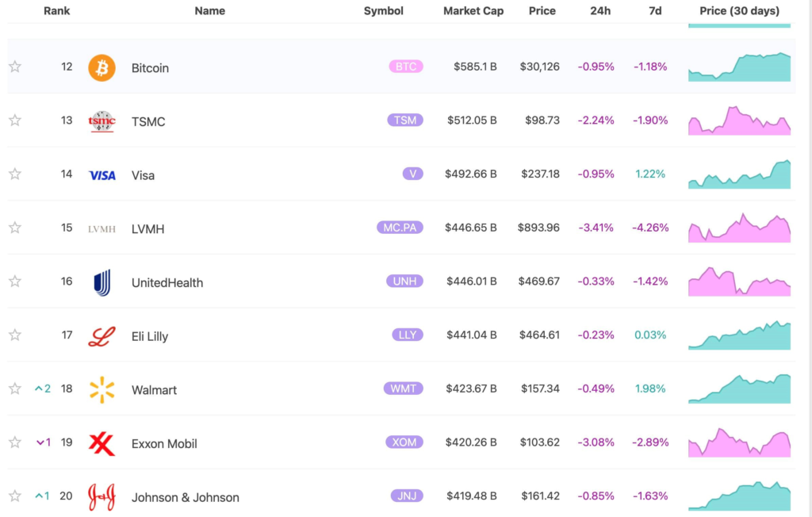Click the MC.PA symbol badge

(400, 228)
